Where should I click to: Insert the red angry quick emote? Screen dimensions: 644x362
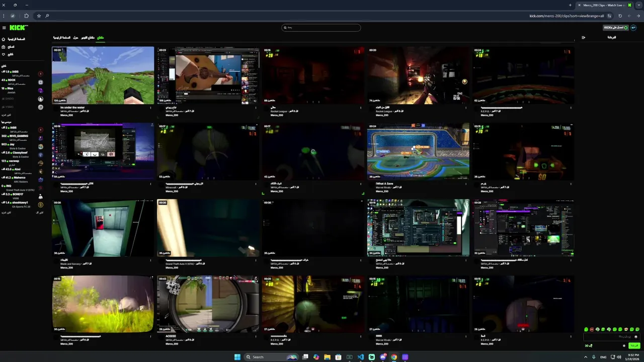tap(592, 329)
